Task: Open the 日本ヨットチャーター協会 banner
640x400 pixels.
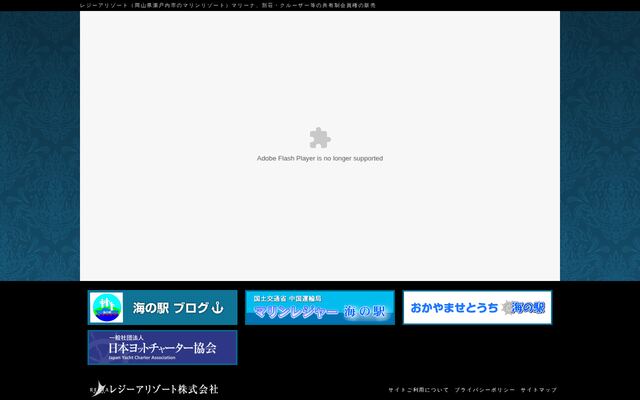Action: [162, 347]
